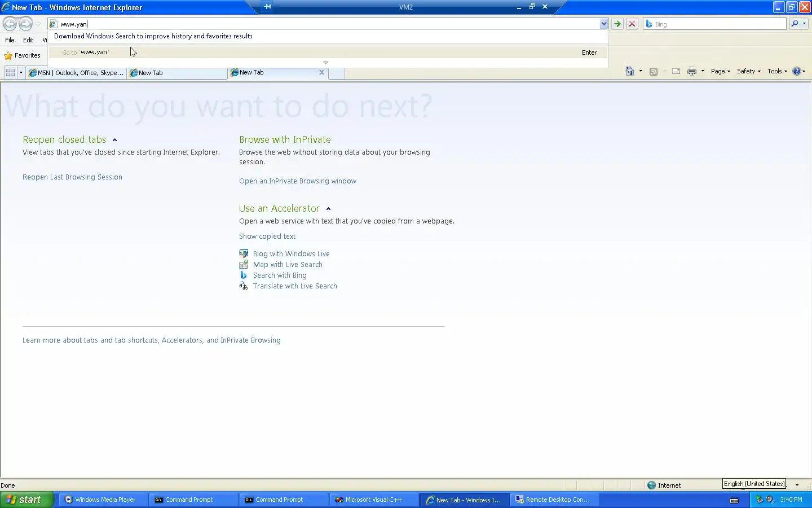
Task: Switch to the MSN Outlook Office Skype tab
Action: pyautogui.click(x=76, y=73)
